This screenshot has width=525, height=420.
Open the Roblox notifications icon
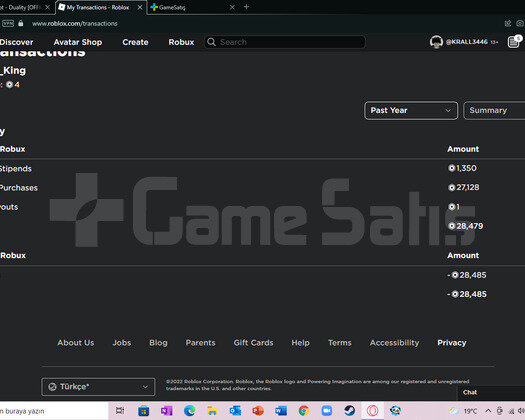click(514, 42)
